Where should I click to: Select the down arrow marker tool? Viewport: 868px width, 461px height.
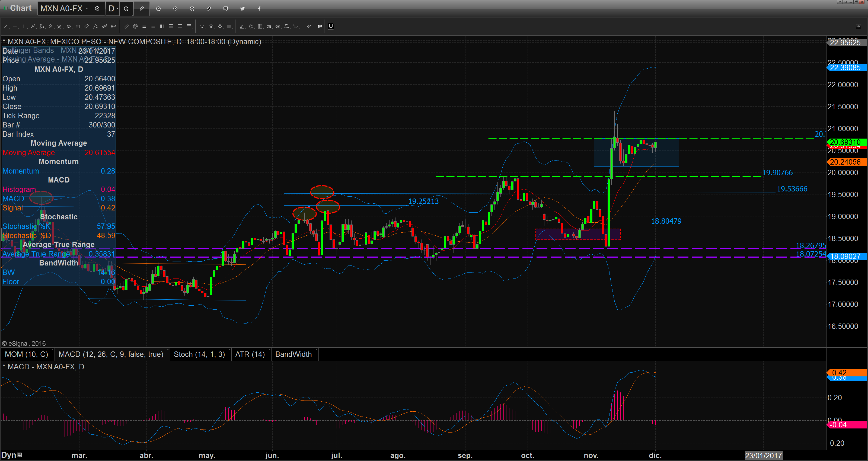tap(220, 26)
